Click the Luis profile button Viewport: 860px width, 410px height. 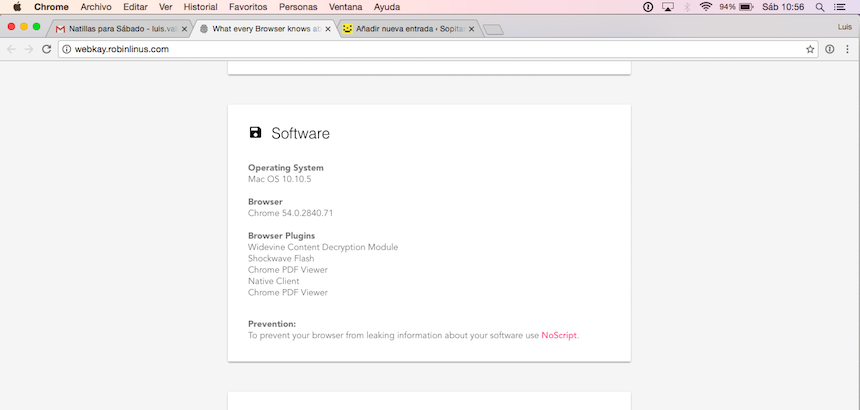tap(843, 27)
